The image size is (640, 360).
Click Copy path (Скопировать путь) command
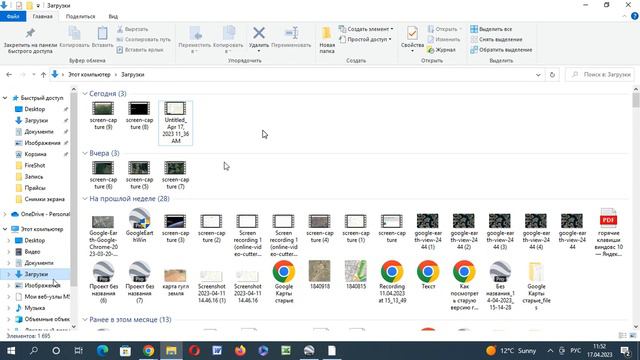[x=143, y=40]
